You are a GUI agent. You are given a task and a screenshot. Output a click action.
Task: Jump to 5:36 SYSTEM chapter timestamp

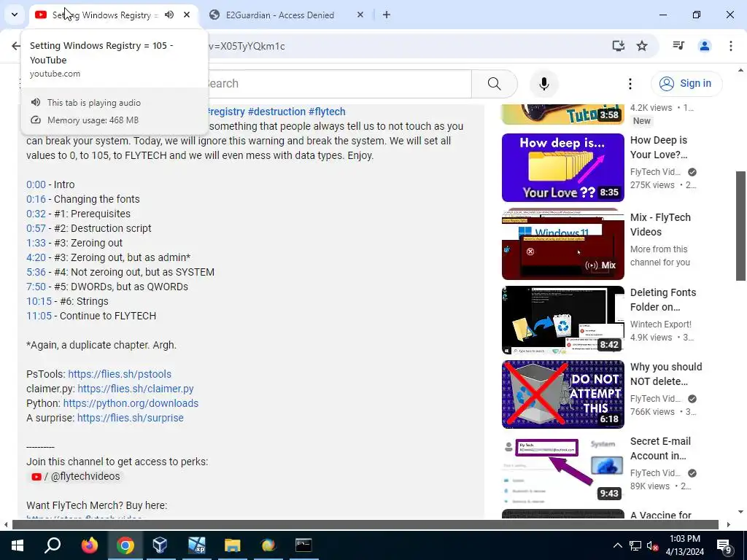tap(36, 273)
